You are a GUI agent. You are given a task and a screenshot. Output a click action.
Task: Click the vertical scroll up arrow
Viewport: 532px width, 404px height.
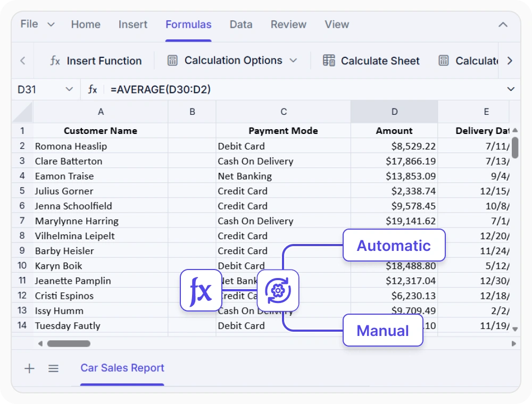click(x=515, y=130)
